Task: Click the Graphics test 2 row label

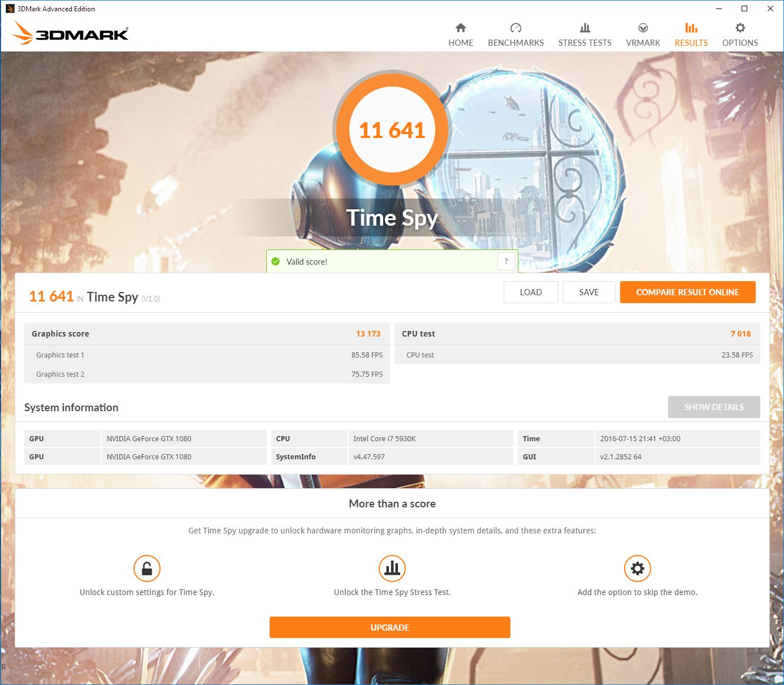Action: pyautogui.click(x=60, y=374)
